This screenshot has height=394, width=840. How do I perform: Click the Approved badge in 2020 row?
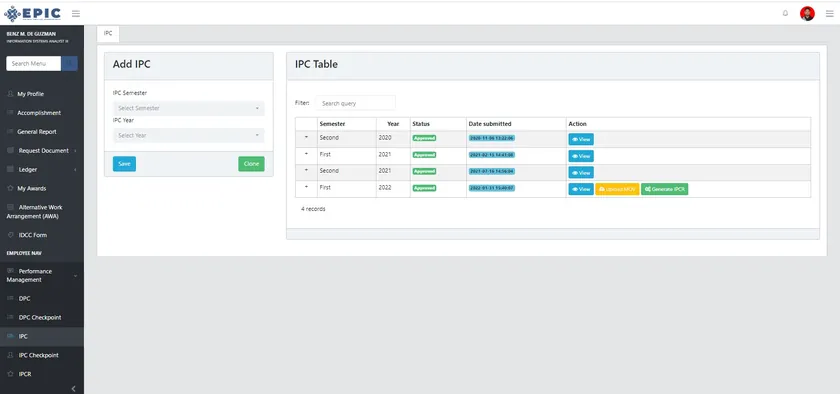tap(424, 138)
